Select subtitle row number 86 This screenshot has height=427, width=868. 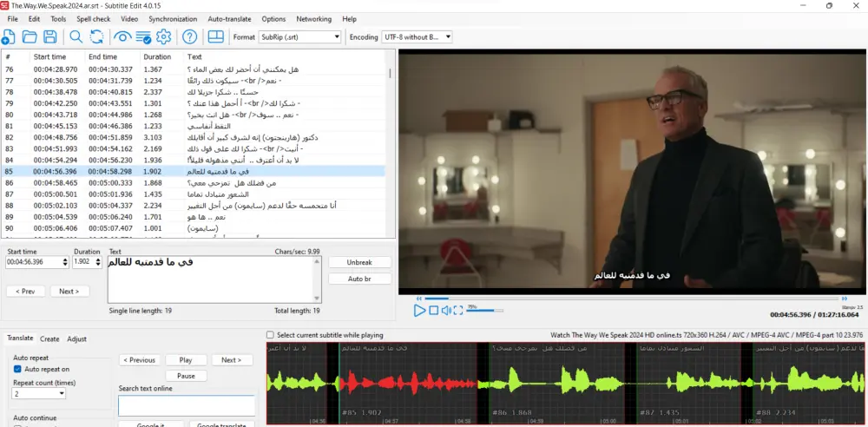[x=194, y=183]
